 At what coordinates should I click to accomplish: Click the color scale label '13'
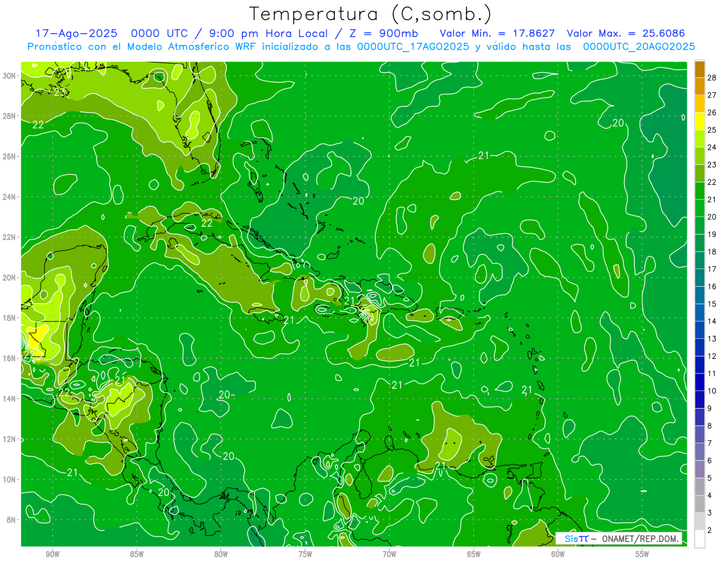pos(712,338)
